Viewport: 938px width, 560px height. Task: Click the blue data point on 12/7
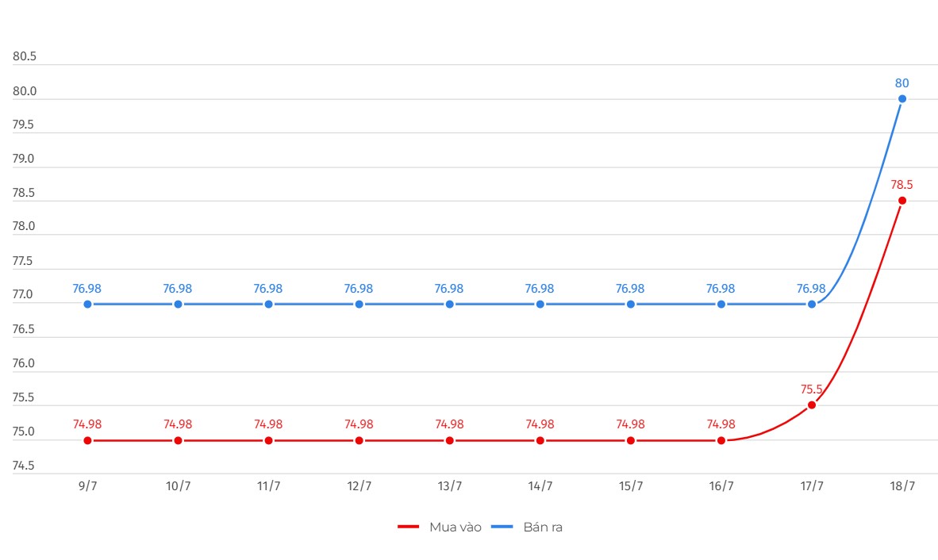point(359,304)
